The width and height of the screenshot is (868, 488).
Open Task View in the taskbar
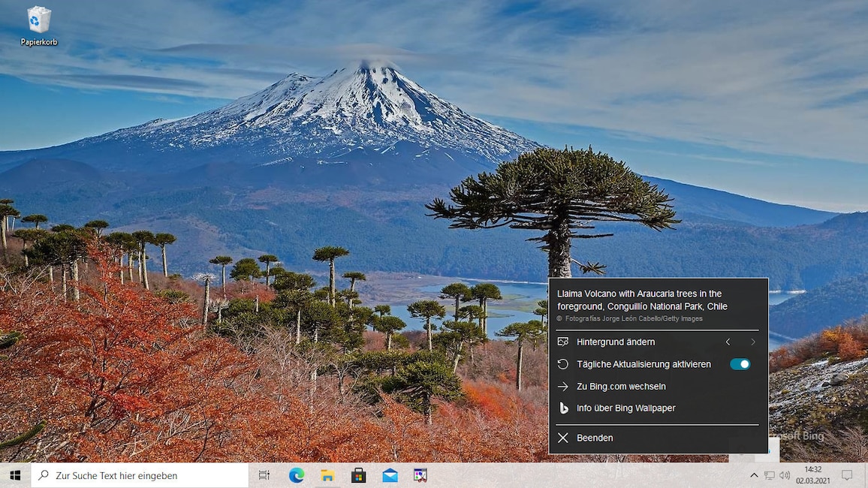[264, 475]
